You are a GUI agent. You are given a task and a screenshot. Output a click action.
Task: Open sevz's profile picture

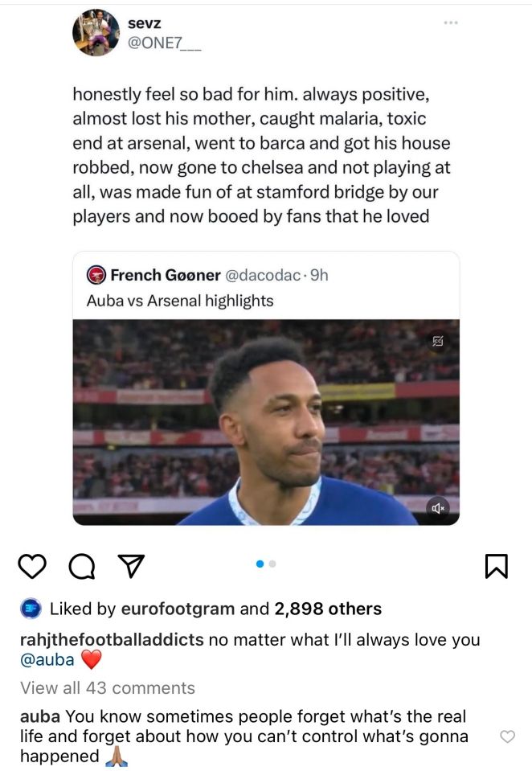coord(96,33)
